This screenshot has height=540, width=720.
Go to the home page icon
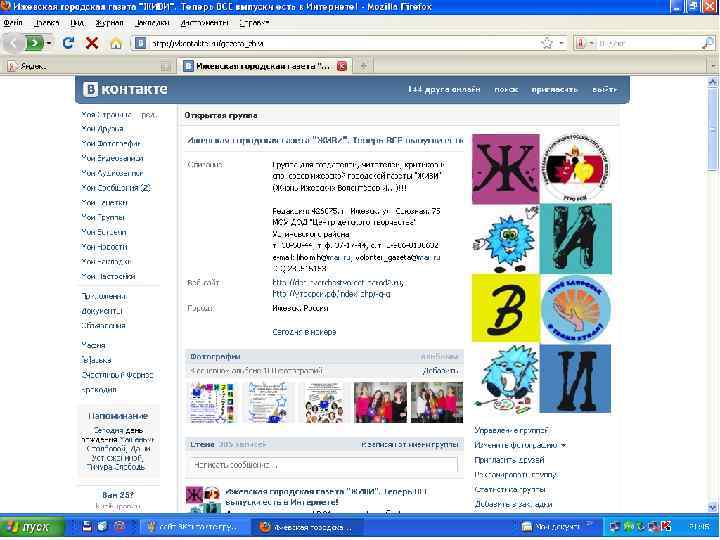(116, 43)
